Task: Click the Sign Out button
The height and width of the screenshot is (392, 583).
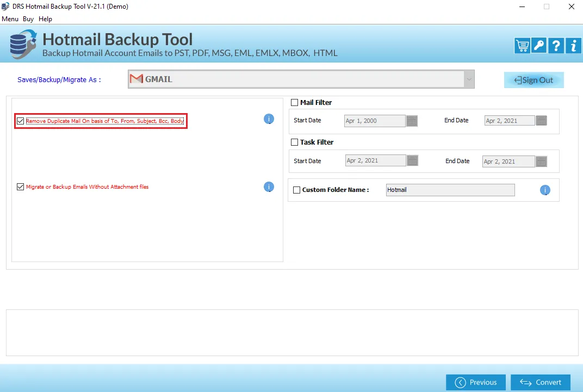Action: point(534,80)
